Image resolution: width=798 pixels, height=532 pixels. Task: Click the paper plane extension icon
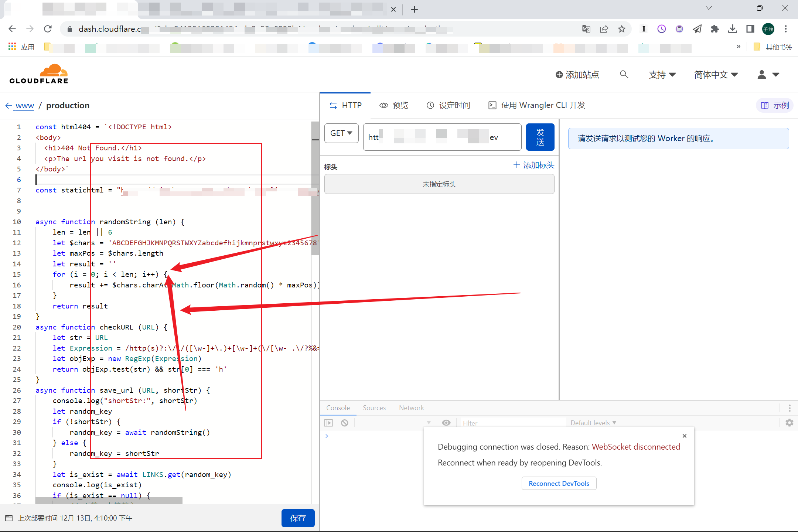[x=697, y=29]
